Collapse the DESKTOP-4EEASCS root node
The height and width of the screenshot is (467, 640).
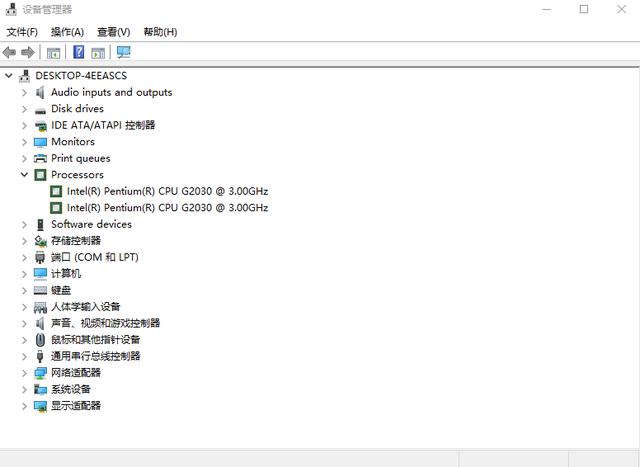9,76
